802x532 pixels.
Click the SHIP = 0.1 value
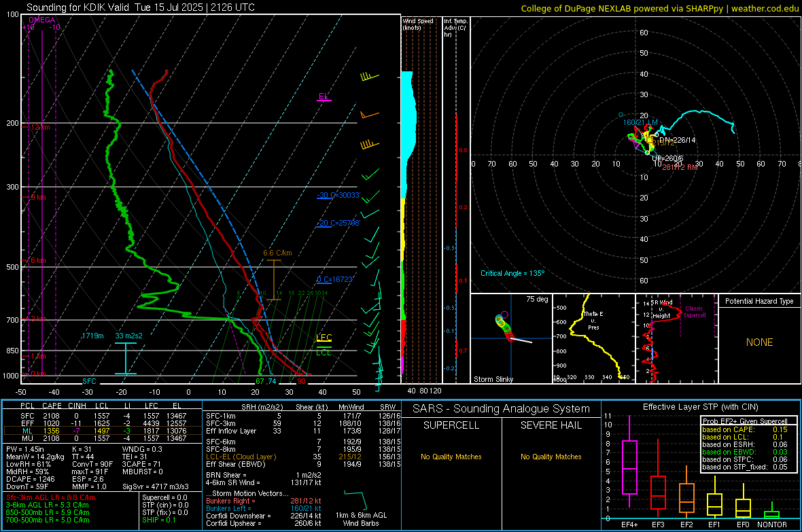pos(158,520)
